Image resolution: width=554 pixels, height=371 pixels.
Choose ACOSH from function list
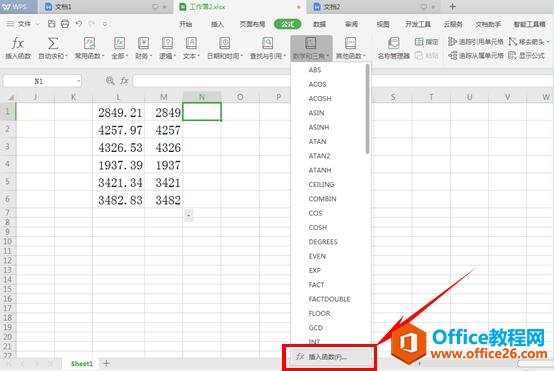coord(320,99)
